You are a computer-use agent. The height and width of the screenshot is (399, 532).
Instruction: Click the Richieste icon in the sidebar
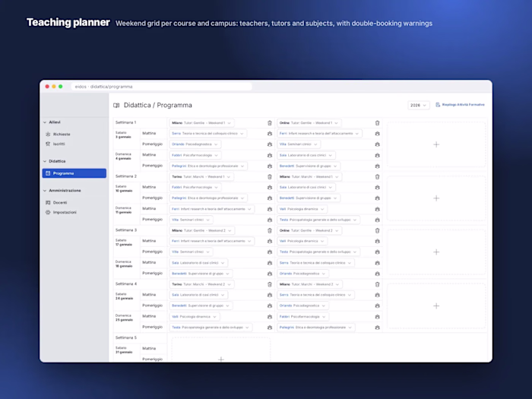coord(48,134)
